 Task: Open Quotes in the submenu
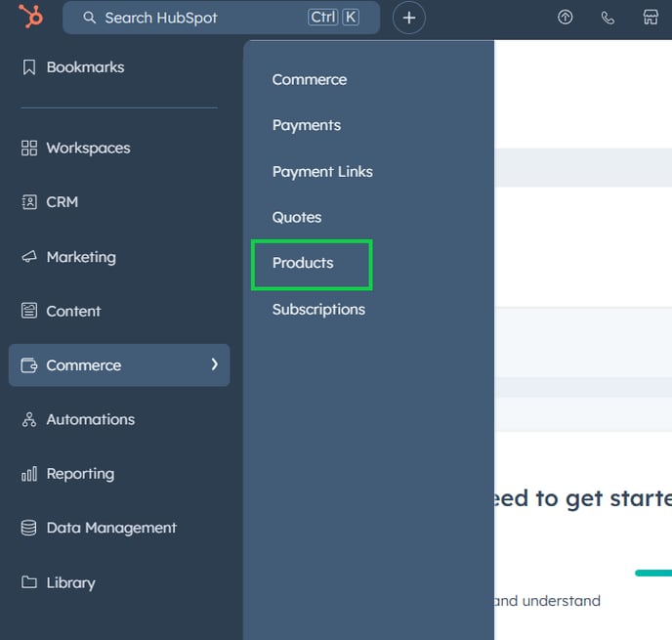[297, 217]
